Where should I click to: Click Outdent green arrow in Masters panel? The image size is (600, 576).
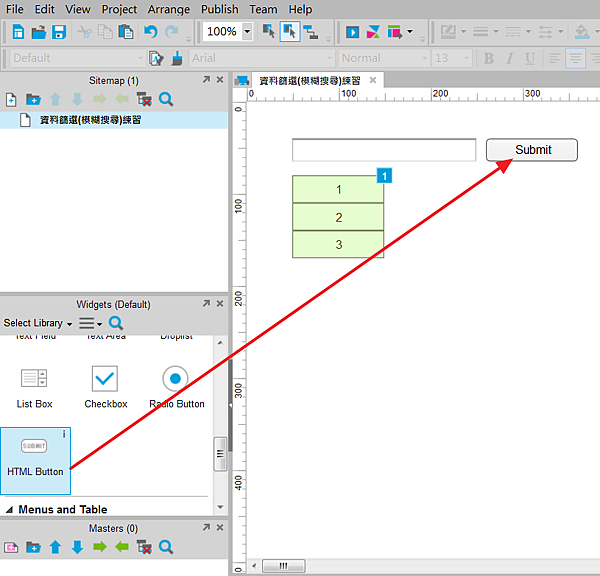(x=122, y=547)
